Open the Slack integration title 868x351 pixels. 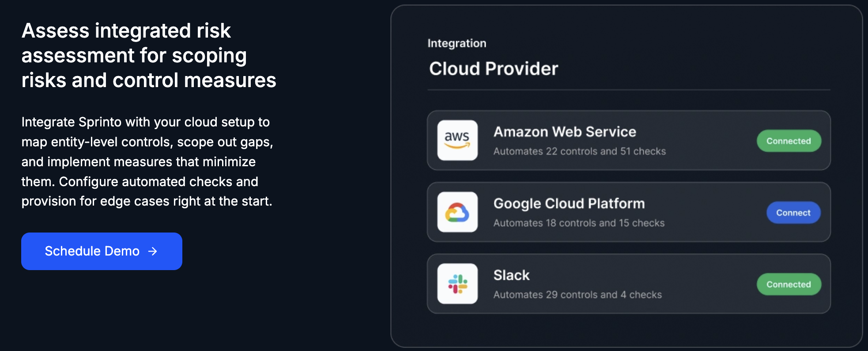pos(511,275)
